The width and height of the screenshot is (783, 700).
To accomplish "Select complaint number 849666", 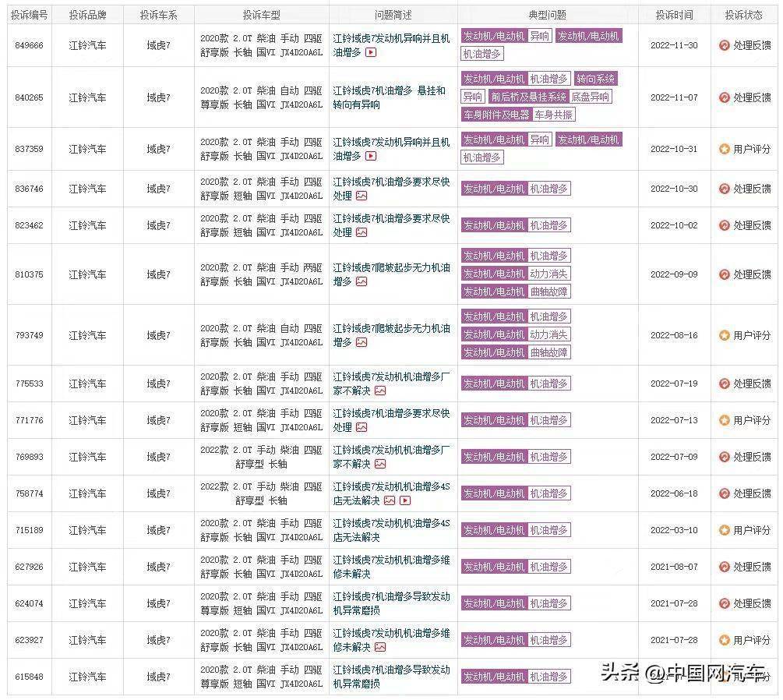I will click(x=29, y=45).
